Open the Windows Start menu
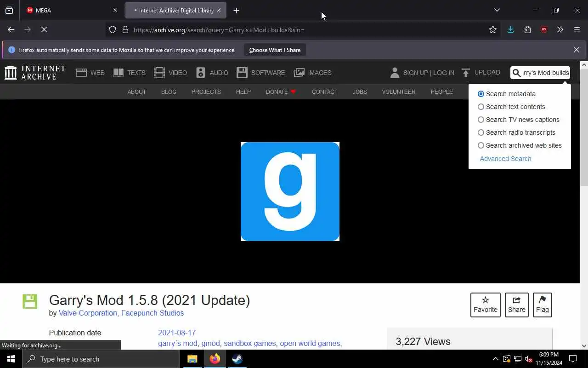The height and width of the screenshot is (368, 588). click(11, 359)
